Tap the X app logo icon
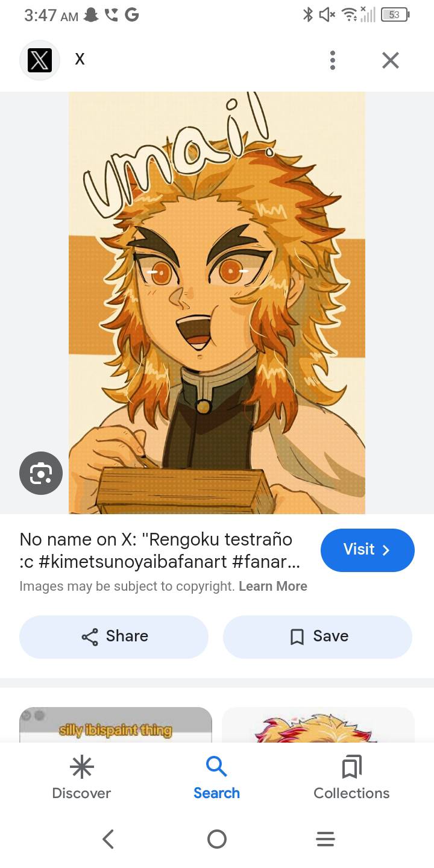This screenshot has width=434, height=868. tap(40, 60)
